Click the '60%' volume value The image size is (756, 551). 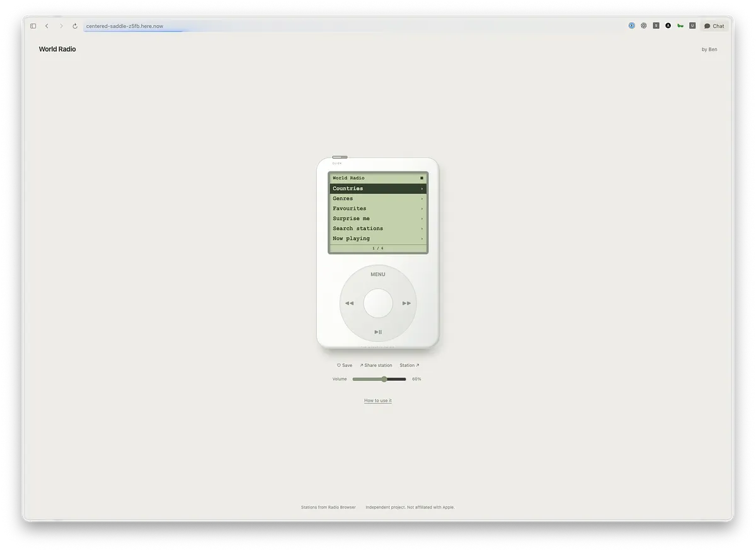click(416, 380)
